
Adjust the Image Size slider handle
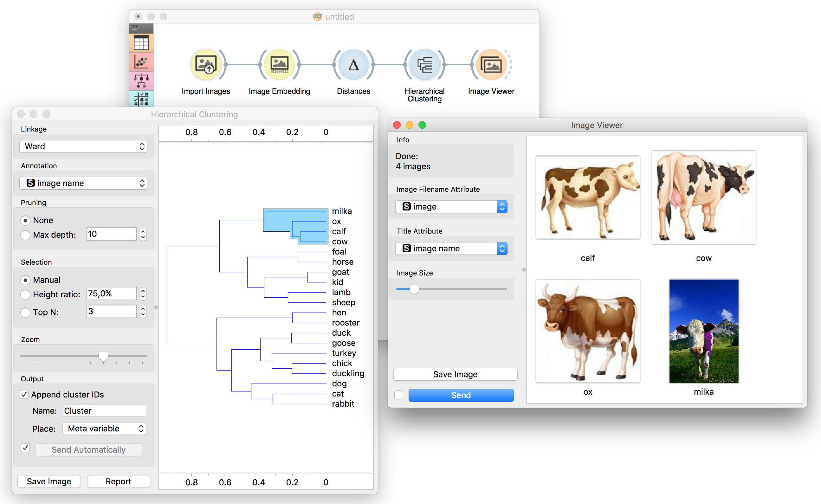pos(414,289)
